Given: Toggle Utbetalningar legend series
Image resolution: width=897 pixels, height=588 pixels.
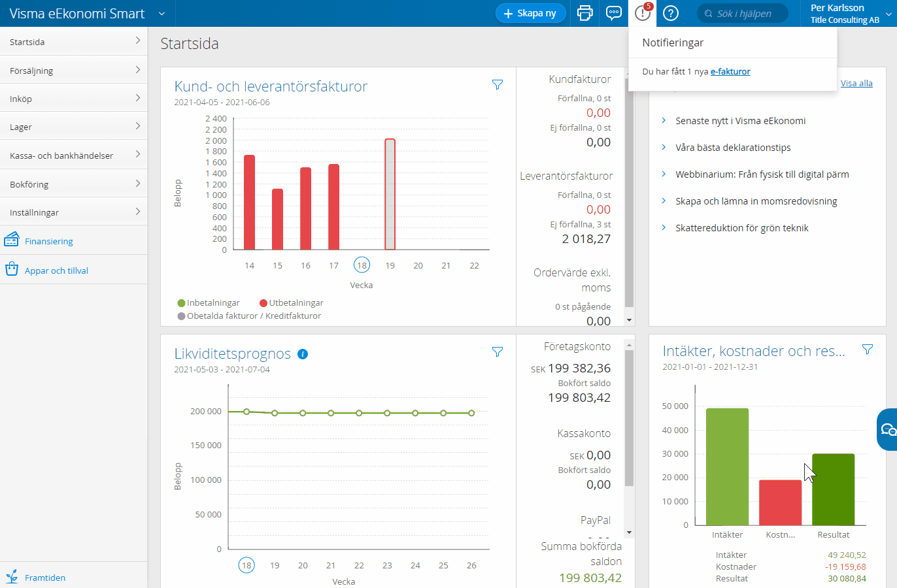Looking at the screenshot, I should (x=291, y=303).
